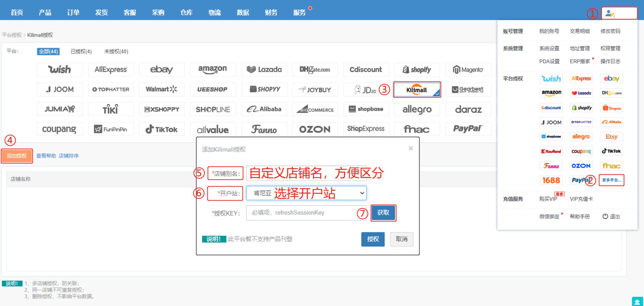Confirm with the 授权 button
Screen dimensions: 644x306
(373, 239)
